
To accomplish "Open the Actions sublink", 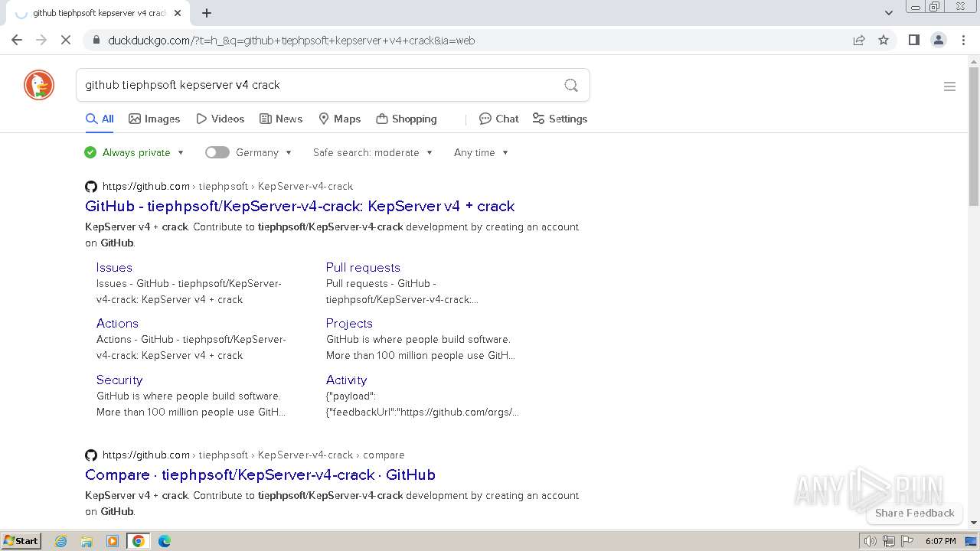I will [117, 323].
